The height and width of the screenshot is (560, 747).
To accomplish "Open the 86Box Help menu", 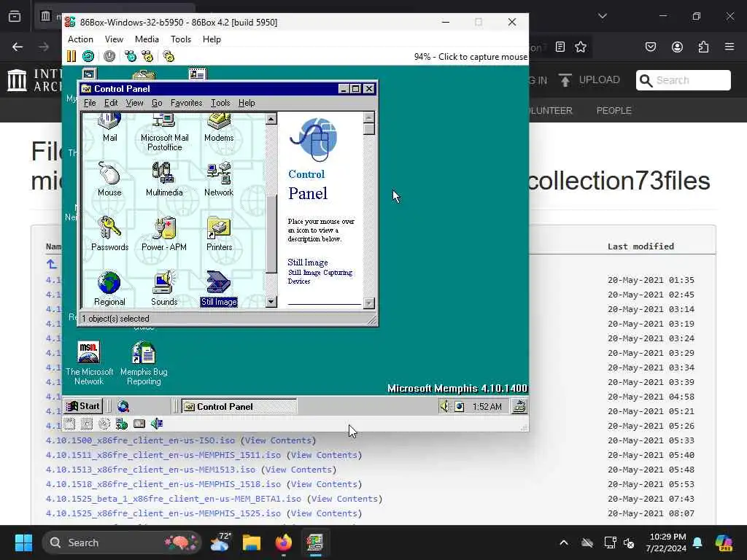I will [212, 39].
